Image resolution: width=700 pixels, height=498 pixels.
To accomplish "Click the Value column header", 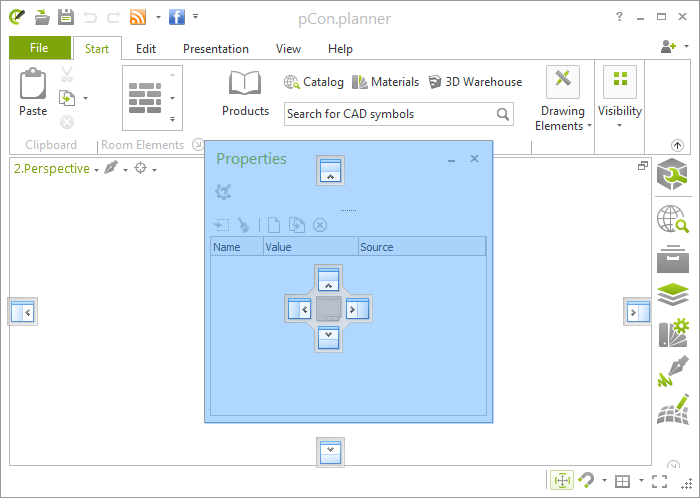I will (311, 247).
